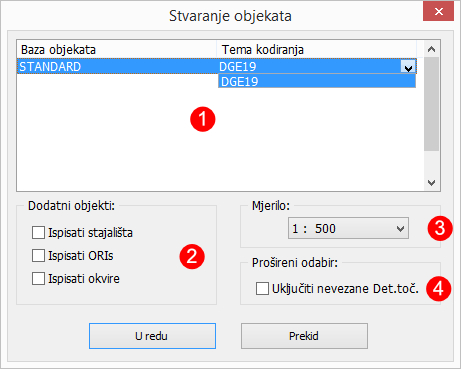Tick the Ispisati ORIs checkbox
461x369 pixels.
tap(38, 256)
